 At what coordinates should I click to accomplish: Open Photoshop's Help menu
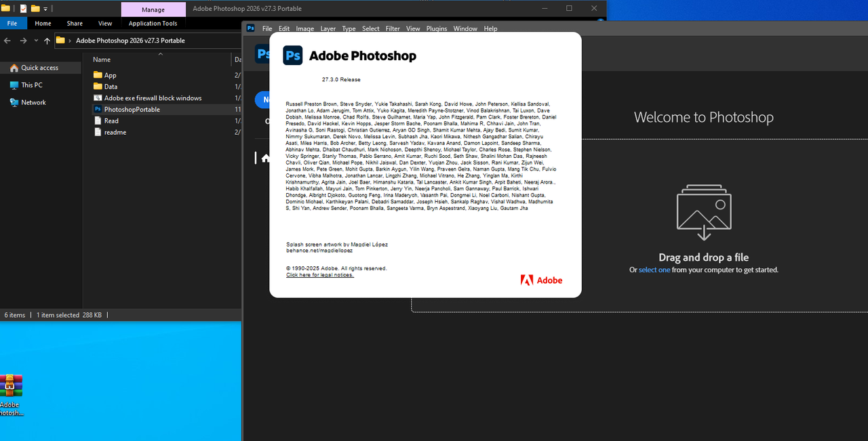490,28
